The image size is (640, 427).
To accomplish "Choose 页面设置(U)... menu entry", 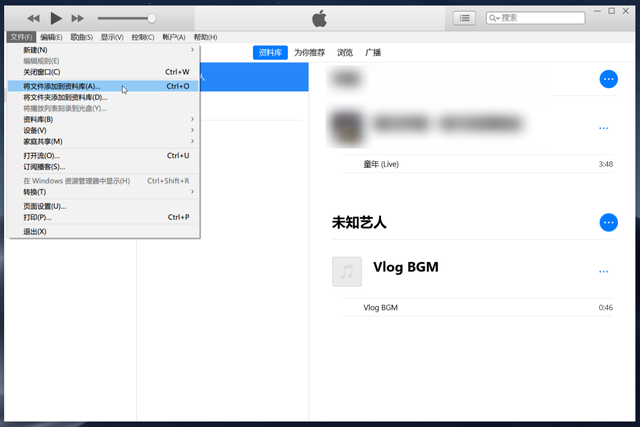I will [103, 206].
